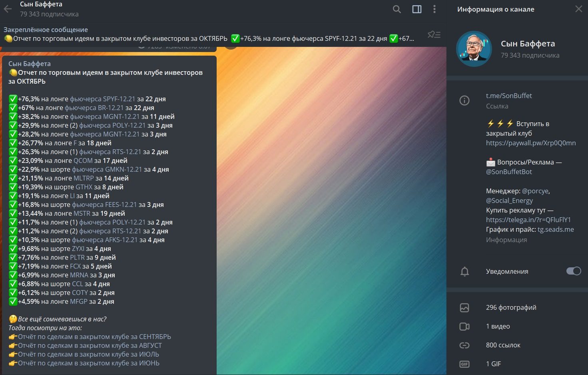The width and height of the screenshot is (588, 375).
Task: Open the tg.seads.me link
Action: pos(556,229)
